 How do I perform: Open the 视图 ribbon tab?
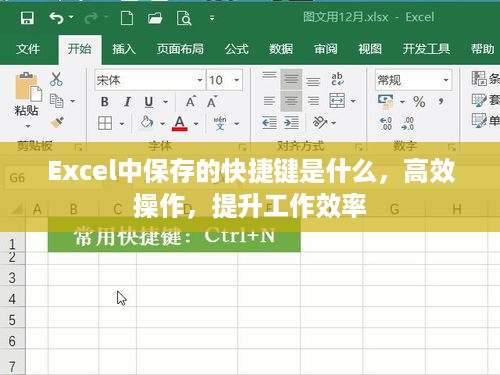(x=370, y=49)
